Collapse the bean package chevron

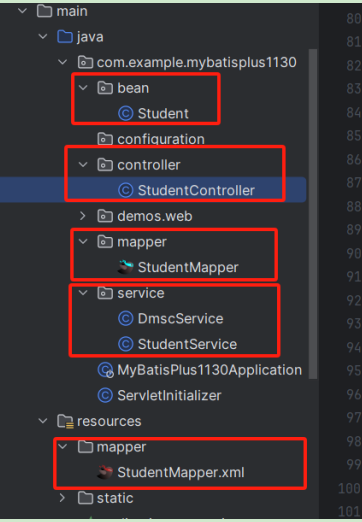(x=83, y=88)
